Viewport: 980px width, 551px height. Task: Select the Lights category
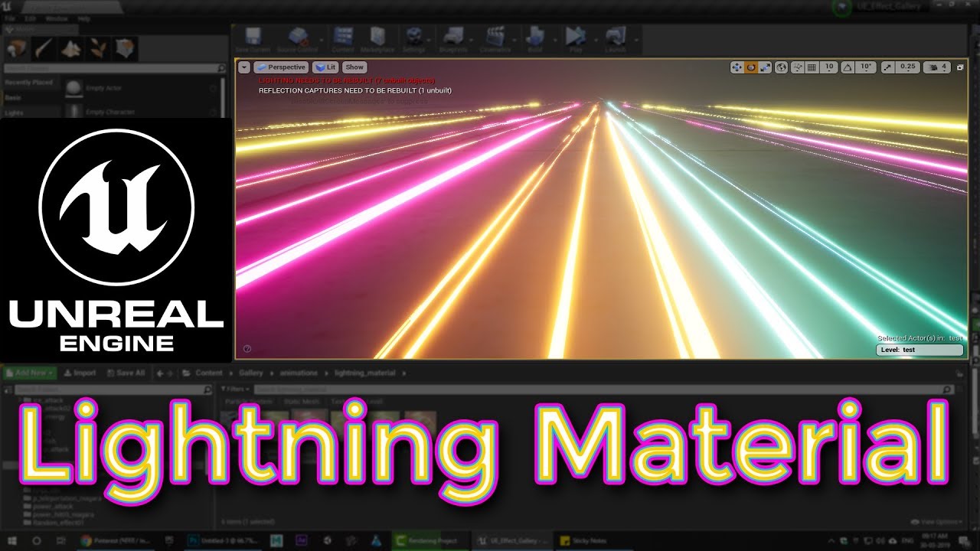[30, 112]
